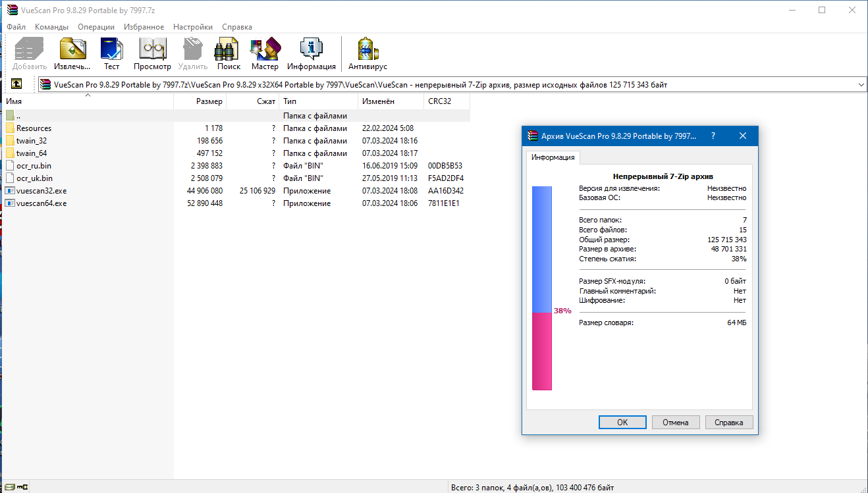This screenshot has height=493, width=868.
Task: Select the vuescan64.exe file
Action: tap(34, 203)
